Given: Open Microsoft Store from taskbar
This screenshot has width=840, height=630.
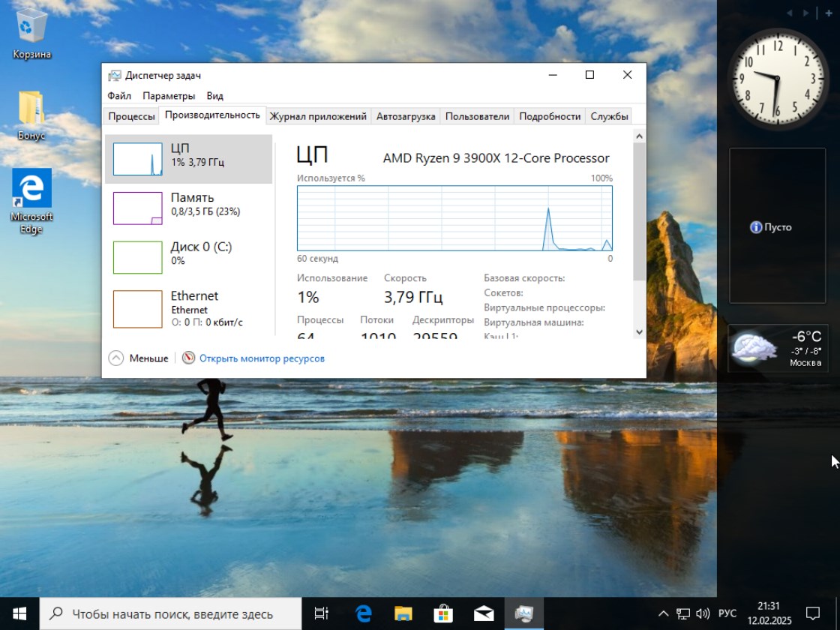Looking at the screenshot, I should [443, 613].
